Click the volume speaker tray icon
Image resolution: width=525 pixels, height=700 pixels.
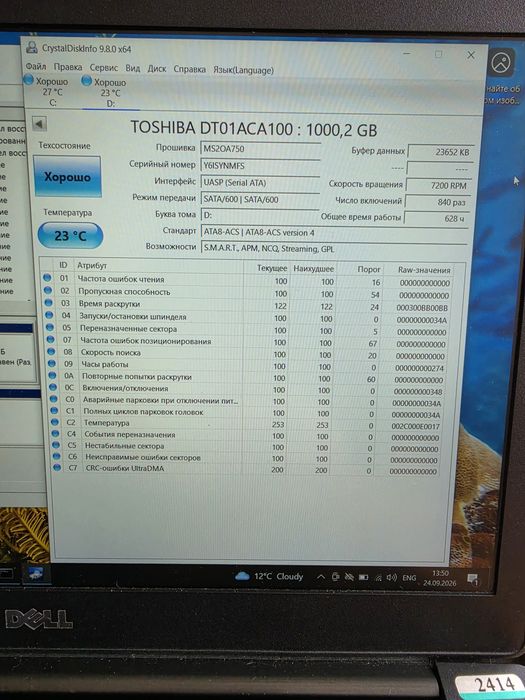392,578
